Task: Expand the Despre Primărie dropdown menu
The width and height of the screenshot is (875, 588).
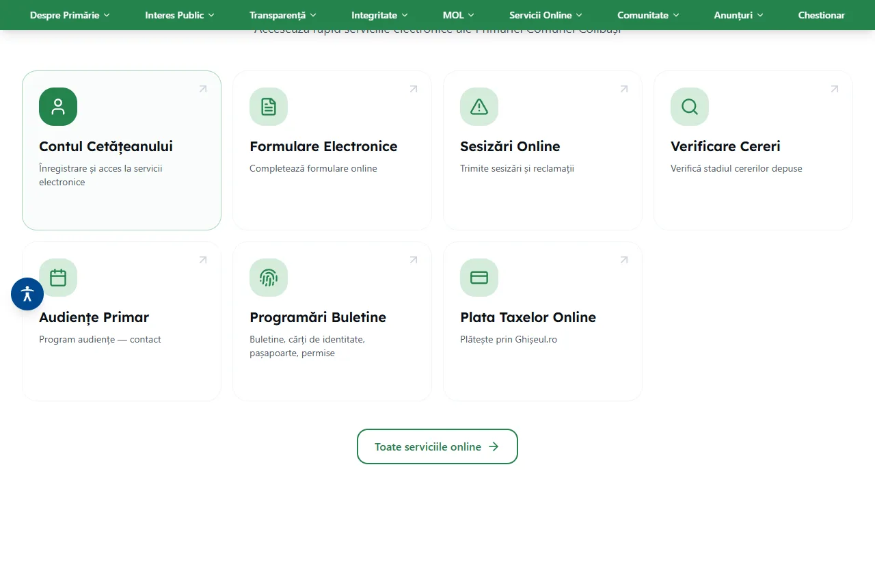Action: coord(70,15)
